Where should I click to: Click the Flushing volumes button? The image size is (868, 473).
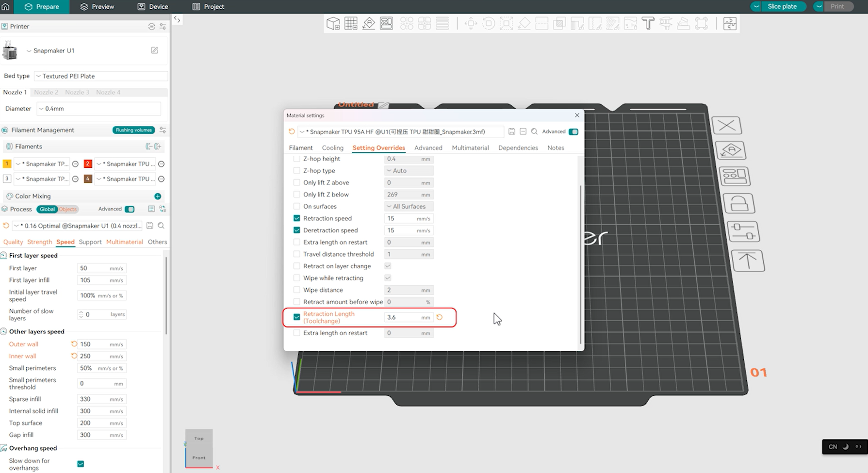(133, 130)
